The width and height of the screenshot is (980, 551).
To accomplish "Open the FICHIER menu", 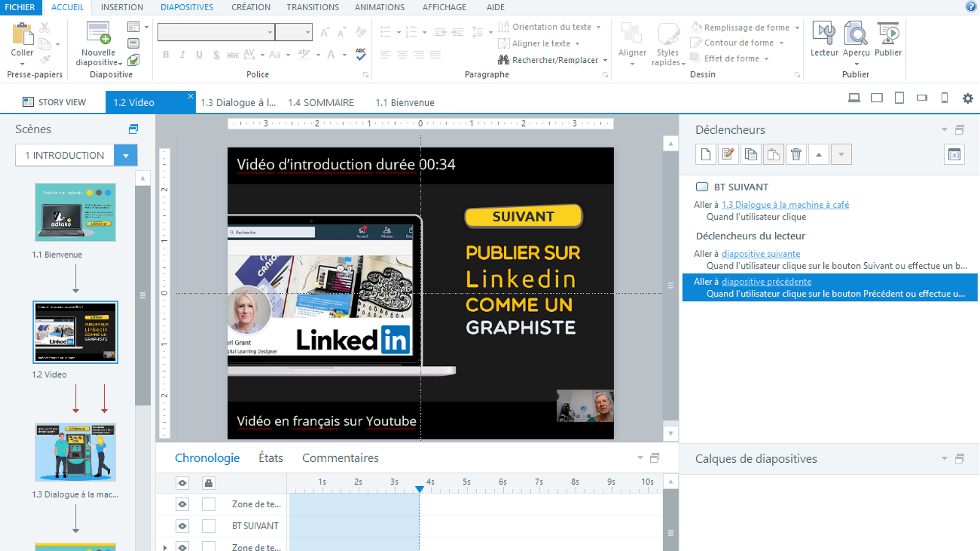I will coord(20,7).
